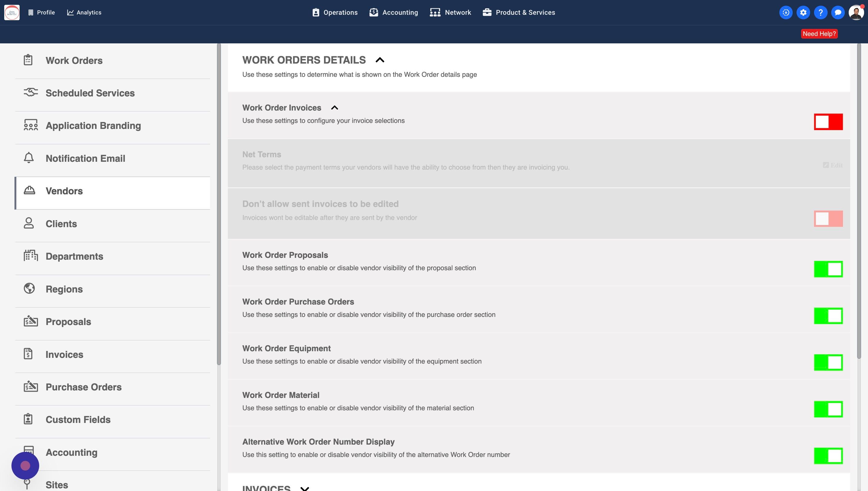Open the Accounting top menu
This screenshot has width=868, height=491.
click(x=394, y=12)
